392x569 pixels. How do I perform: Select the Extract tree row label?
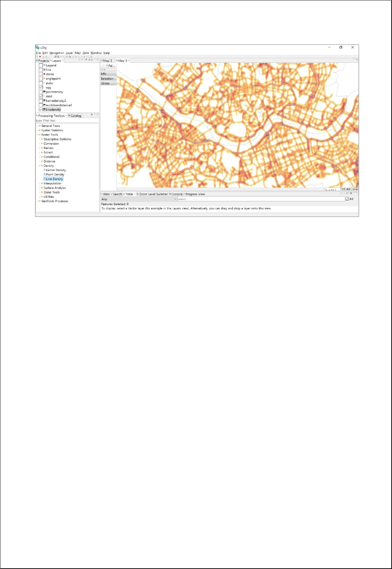click(x=48, y=152)
